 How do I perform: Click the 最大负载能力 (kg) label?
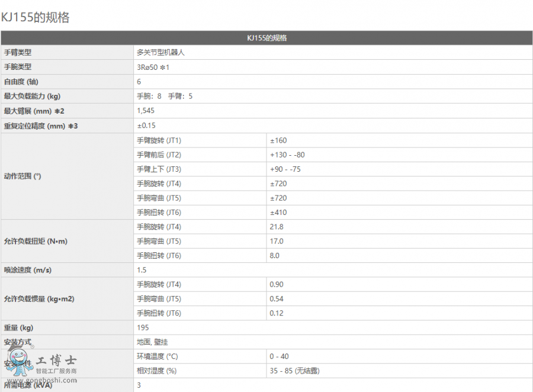[32, 96]
